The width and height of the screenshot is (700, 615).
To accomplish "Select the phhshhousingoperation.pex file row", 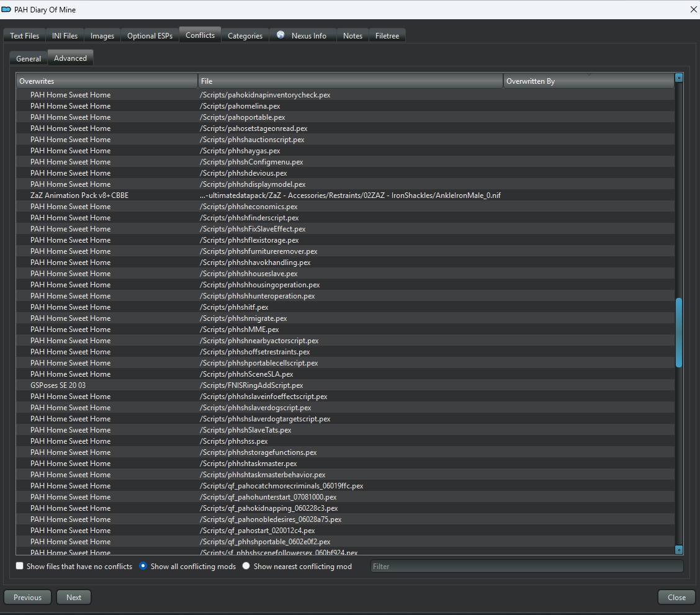I will [x=345, y=284].
